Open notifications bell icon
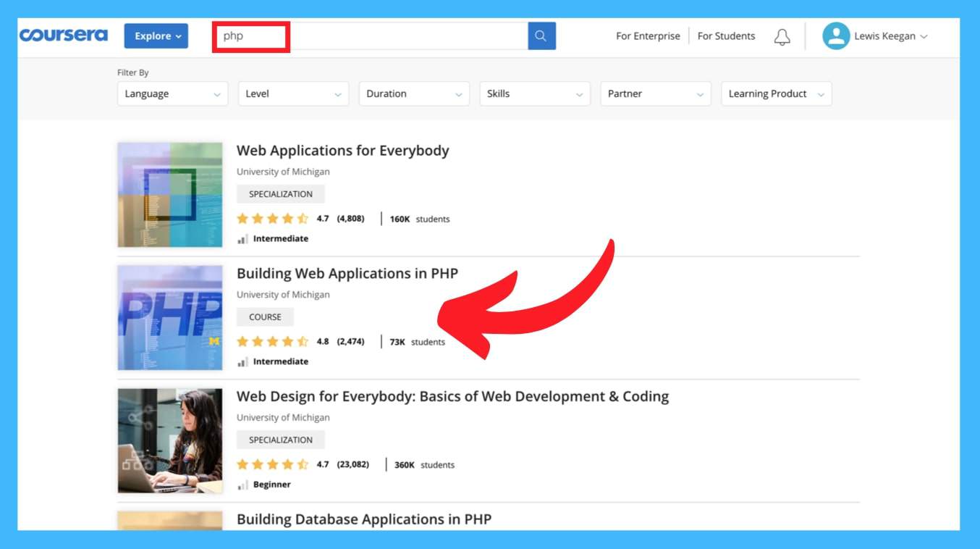This screenshot has height=549, width=980. point(782,36)
